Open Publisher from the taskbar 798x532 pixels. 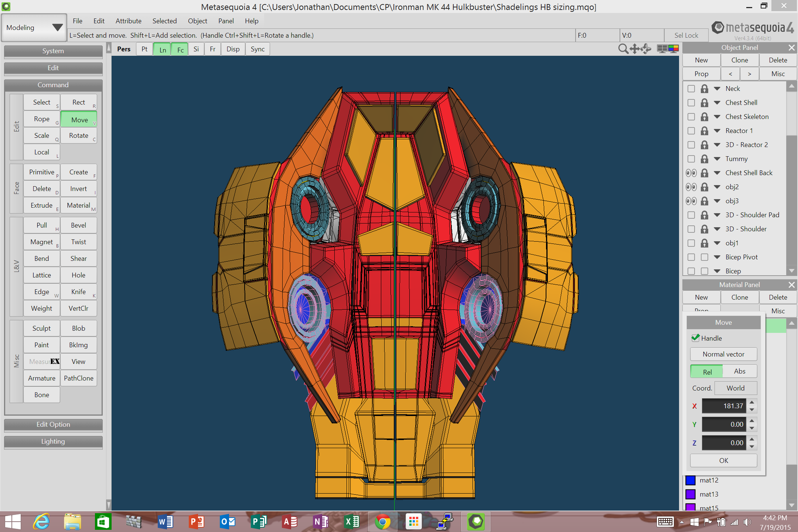[258, 522]
